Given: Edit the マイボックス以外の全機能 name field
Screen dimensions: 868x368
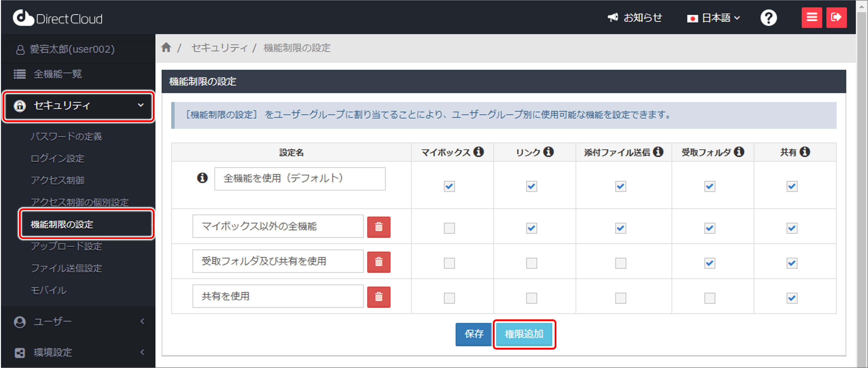Looking at the screenshot, I should pyautogui.click(x=278, y=226).
